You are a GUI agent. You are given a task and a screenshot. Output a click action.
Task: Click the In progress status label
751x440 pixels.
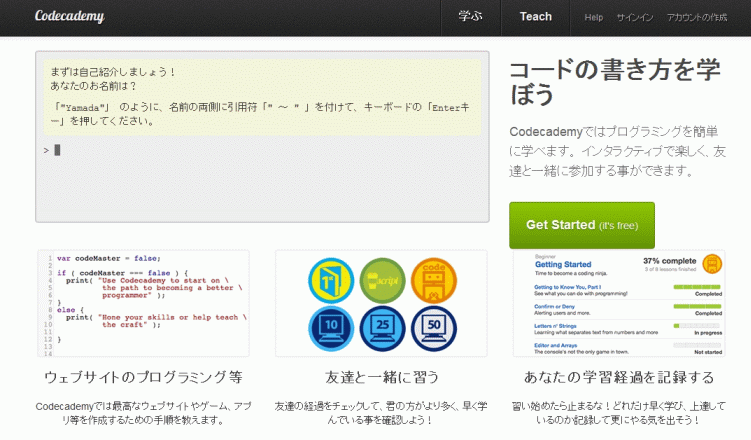click(708, 333)
